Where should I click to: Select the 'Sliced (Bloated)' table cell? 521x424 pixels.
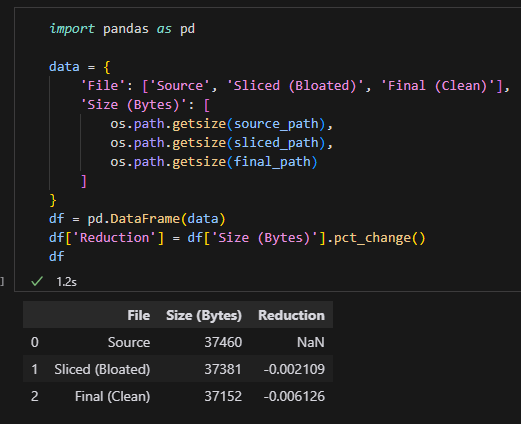point(102,369)
